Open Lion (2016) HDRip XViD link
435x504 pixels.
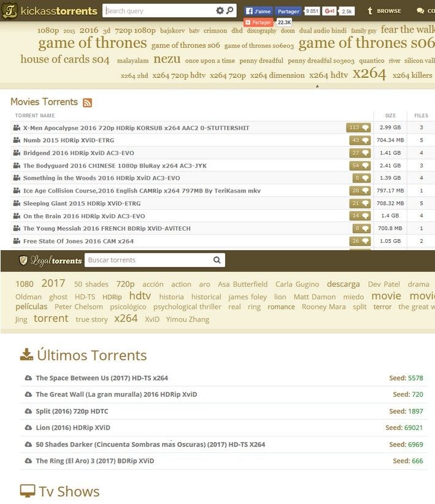coord(73,427)
